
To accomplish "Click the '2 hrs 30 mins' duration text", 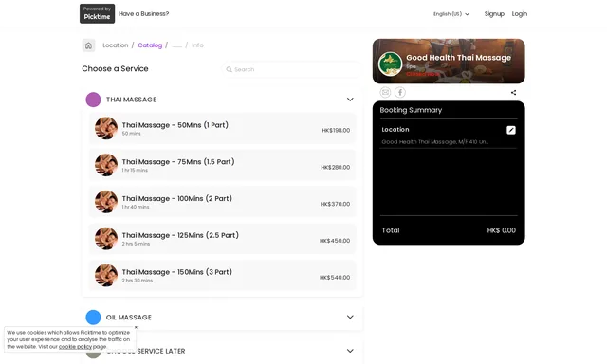I will click(138, 281).
